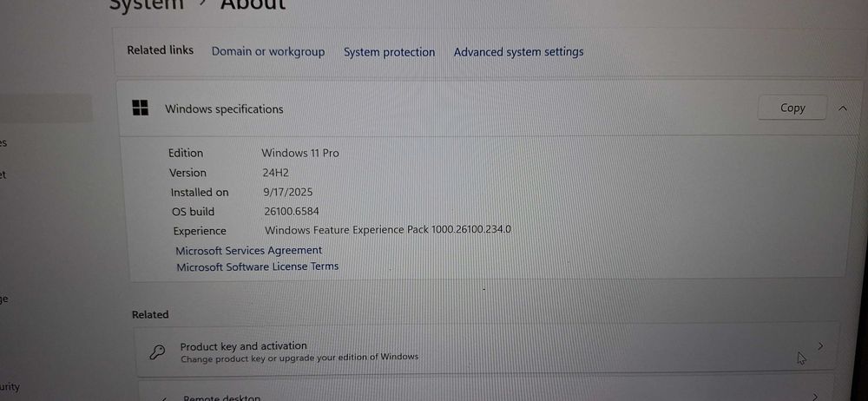Image resolution: width=868 pixels, height=401 pixels.
Task: Open the Product key and activation arrow
Action: pos(820,346)
